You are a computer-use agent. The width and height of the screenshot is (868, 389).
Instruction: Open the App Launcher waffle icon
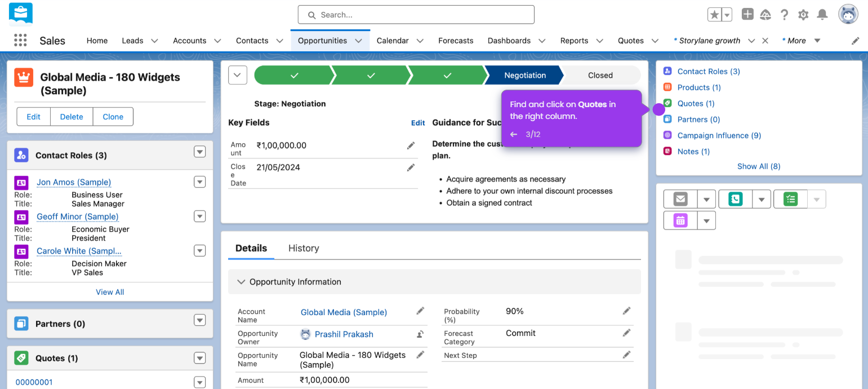pos(21,40)
